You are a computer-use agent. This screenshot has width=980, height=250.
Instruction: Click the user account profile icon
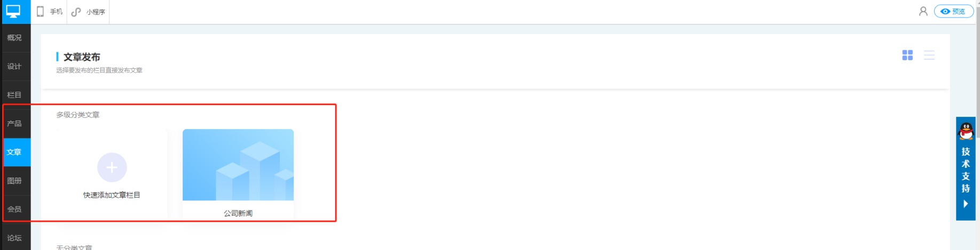(x=923, y=11)
